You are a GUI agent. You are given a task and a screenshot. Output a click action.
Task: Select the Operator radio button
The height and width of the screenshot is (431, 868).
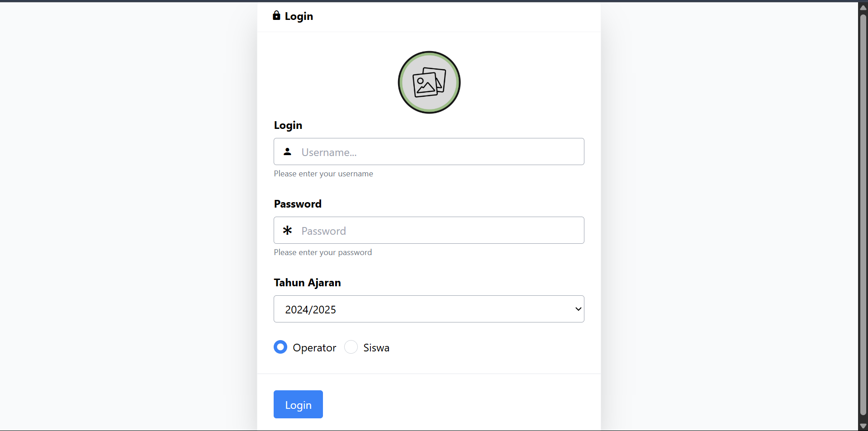coord(280,347)
